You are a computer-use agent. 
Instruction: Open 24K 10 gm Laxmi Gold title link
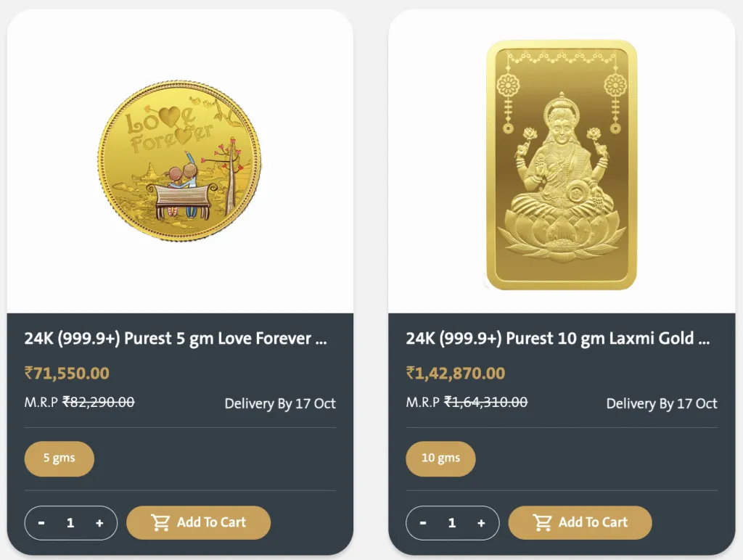[558, 339]
